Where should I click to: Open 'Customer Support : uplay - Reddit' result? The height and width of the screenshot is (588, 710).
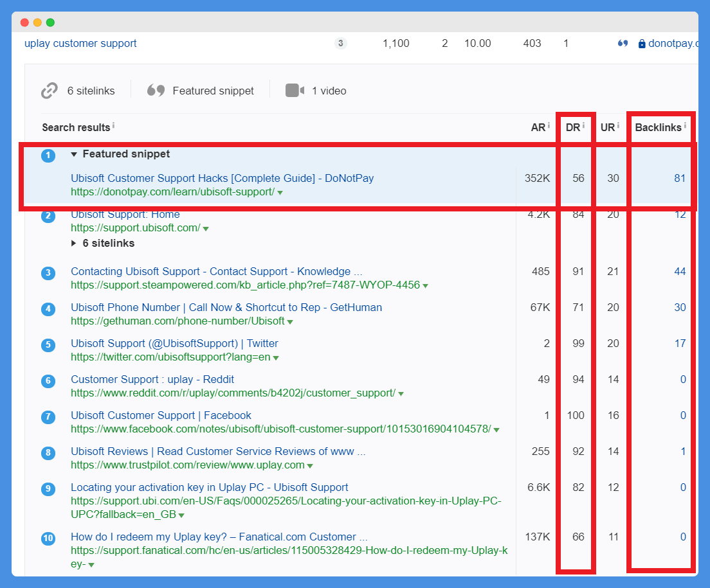tap(152, 380)
